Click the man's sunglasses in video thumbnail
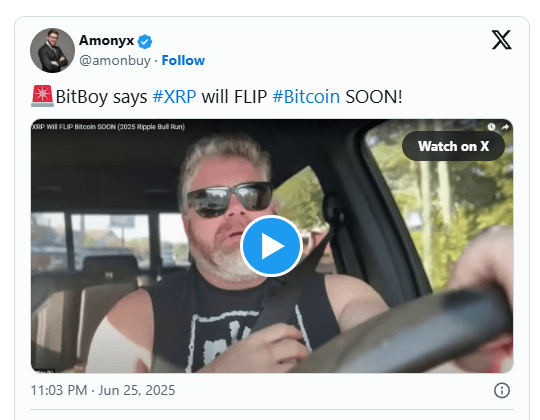Image resolution: width=540 pixels, height=420 pixels. tap(228, 199)
